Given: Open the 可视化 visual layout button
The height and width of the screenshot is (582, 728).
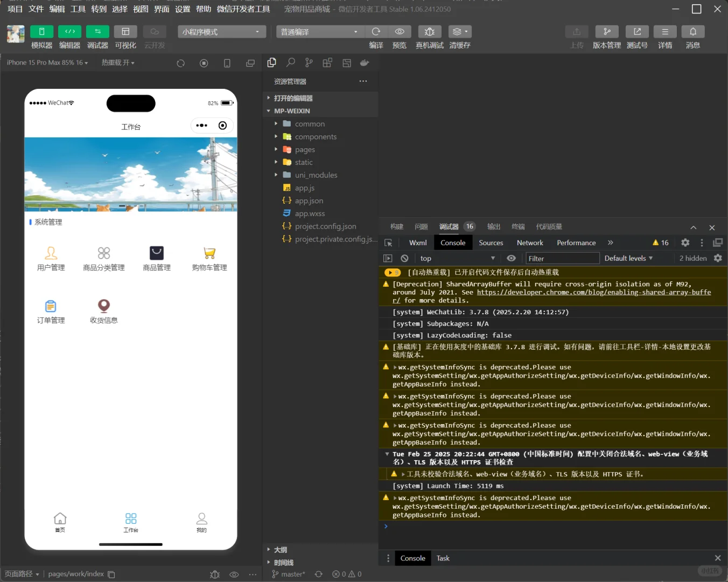Looking at the screenshot, I should point(125,32).
